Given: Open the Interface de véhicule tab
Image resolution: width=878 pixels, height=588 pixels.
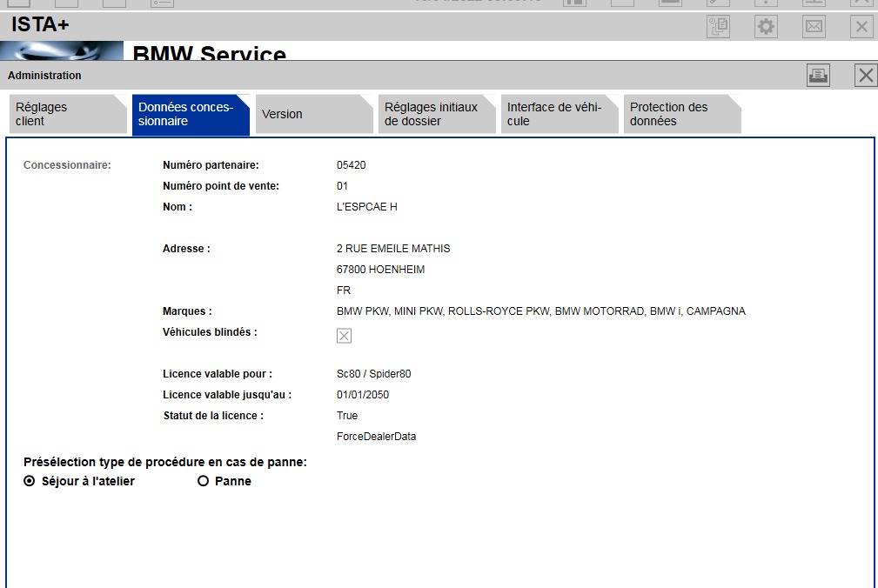Looking at the screenshot, I should (560, 114).
